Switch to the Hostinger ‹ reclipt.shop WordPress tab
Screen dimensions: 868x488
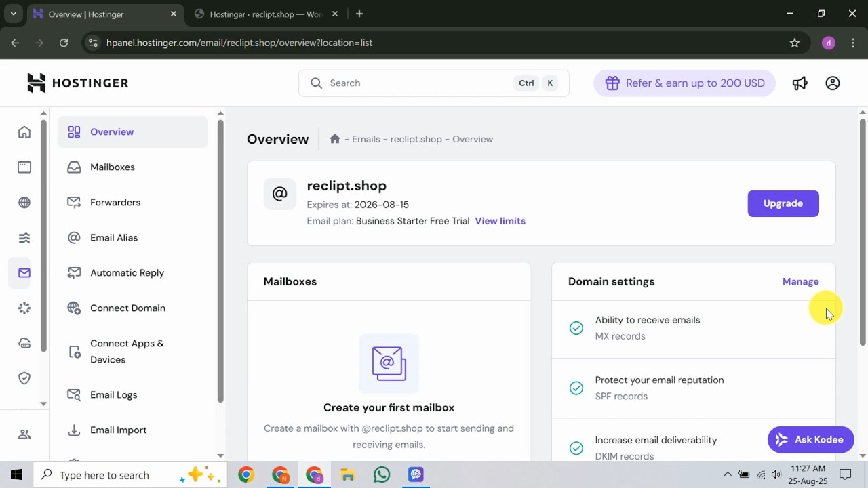click(x=265, y=14)
